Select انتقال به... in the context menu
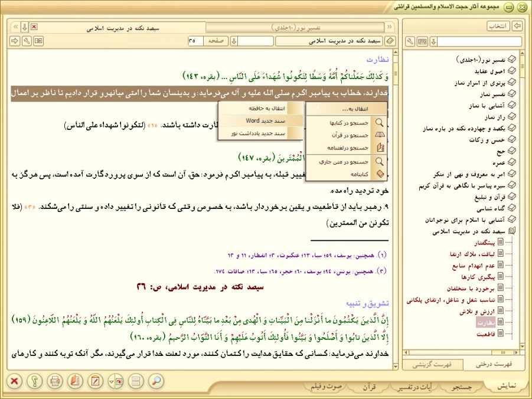 pyautogui.click(x=347, y=109)
